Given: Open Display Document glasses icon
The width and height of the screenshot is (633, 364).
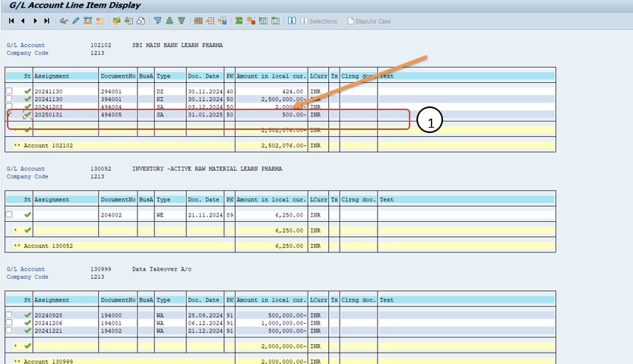Looking at the screenshot, I should coord(64,21).
